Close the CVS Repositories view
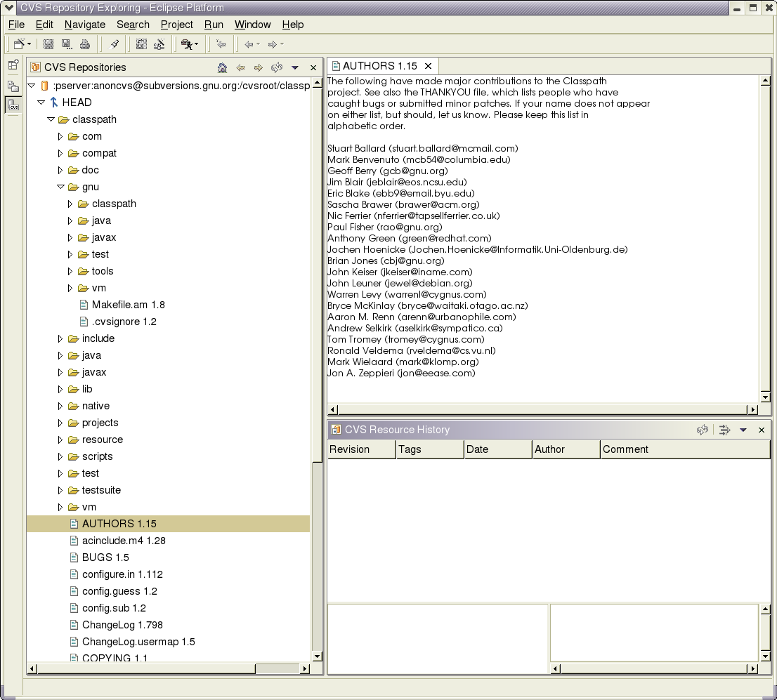This screenshot has width=777, height=700. [x=313, y=67]
